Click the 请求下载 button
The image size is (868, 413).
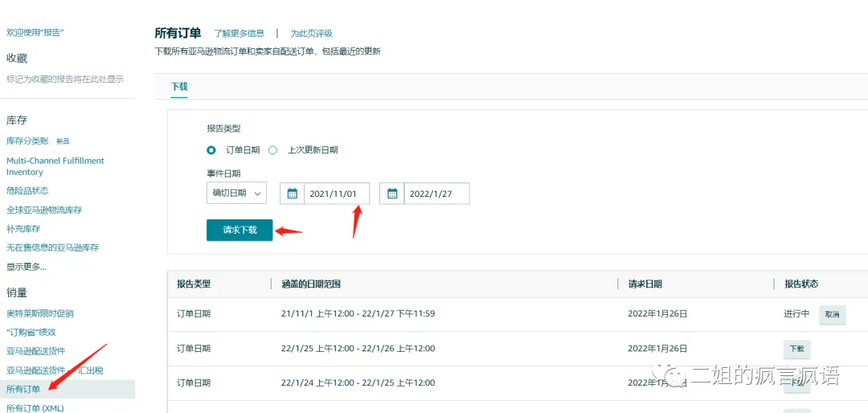coord(240,231)
